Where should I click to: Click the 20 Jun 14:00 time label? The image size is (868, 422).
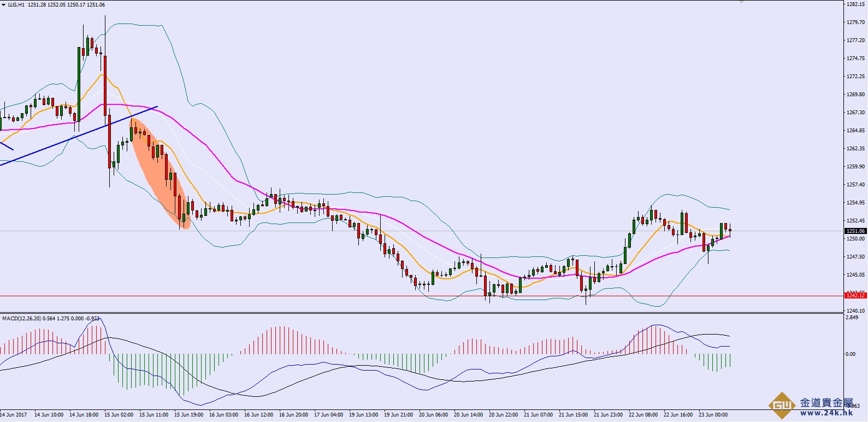coord(468,415)
